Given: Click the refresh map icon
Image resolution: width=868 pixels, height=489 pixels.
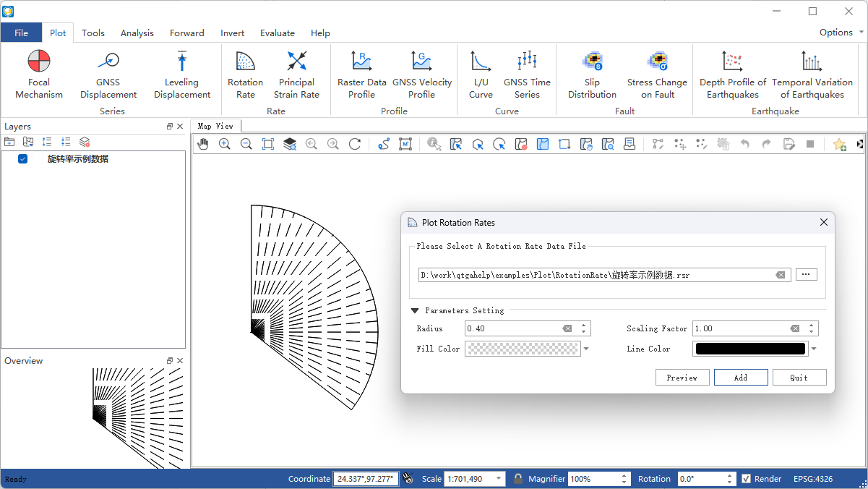Looking at the screenshot, I should (355, 144).
